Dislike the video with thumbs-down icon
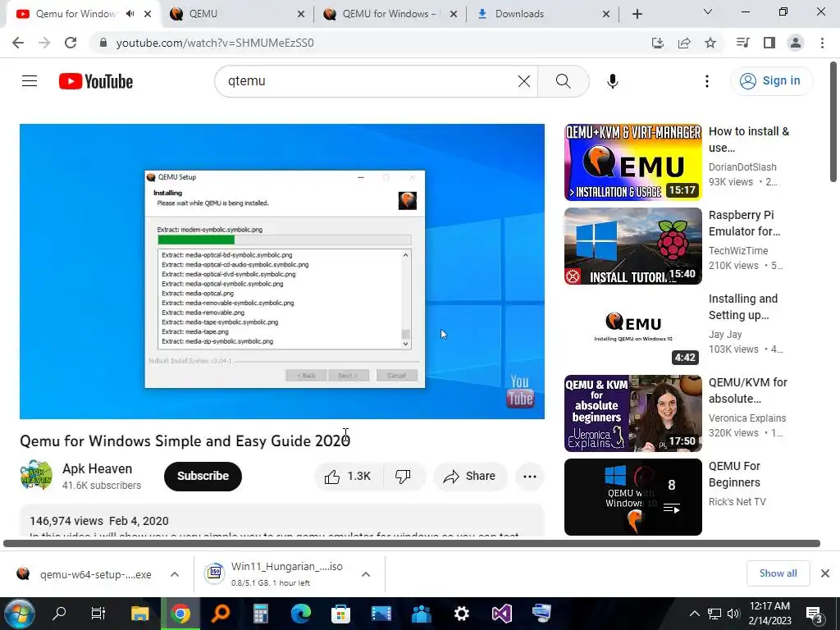 coord(403,476)
